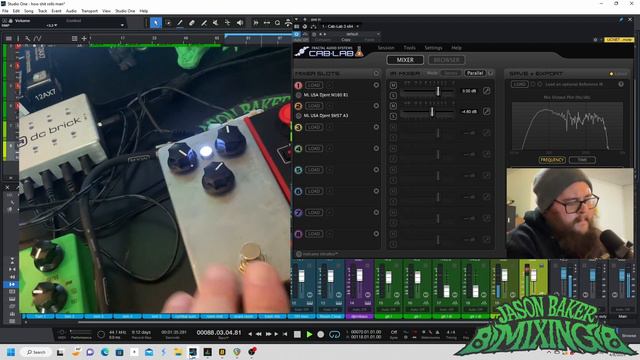This screenshot has width=640, height=360.
Task: Click LOAD for mixer slot 2
Action: 314,106
